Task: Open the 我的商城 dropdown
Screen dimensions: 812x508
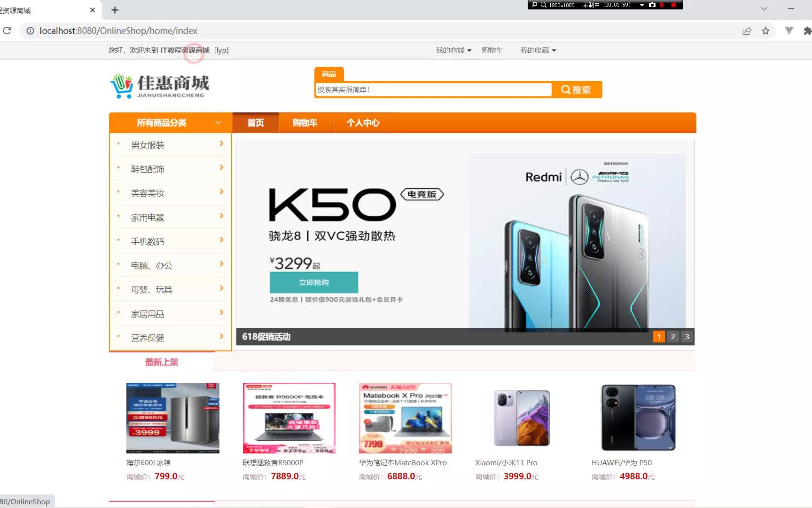Action: click(x=453, y=50)
